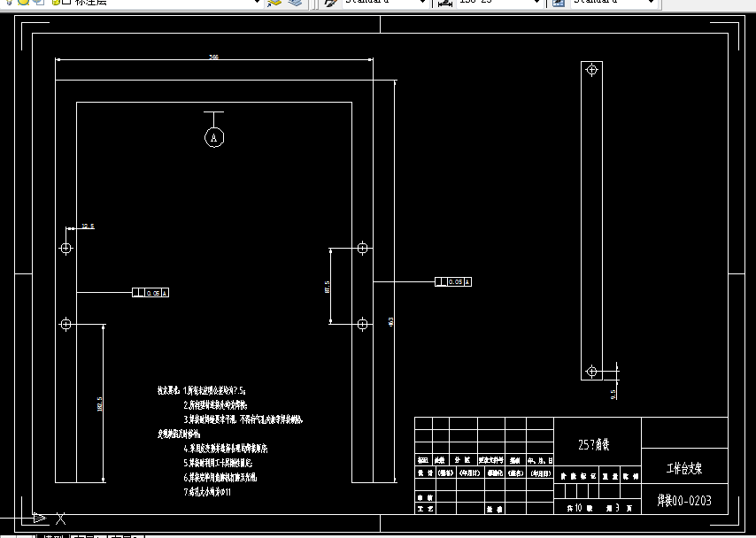Screen dimensions: 756x538
Task: Click the layer previous stacked-sheets icon
Action: click(x=274, y=3)
